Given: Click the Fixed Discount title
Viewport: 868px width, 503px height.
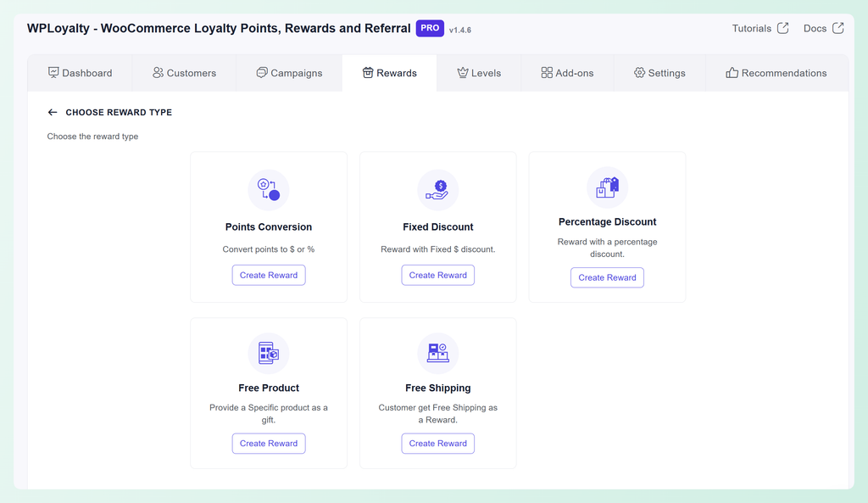Looking at the screenshot, I should pos(438,226).
